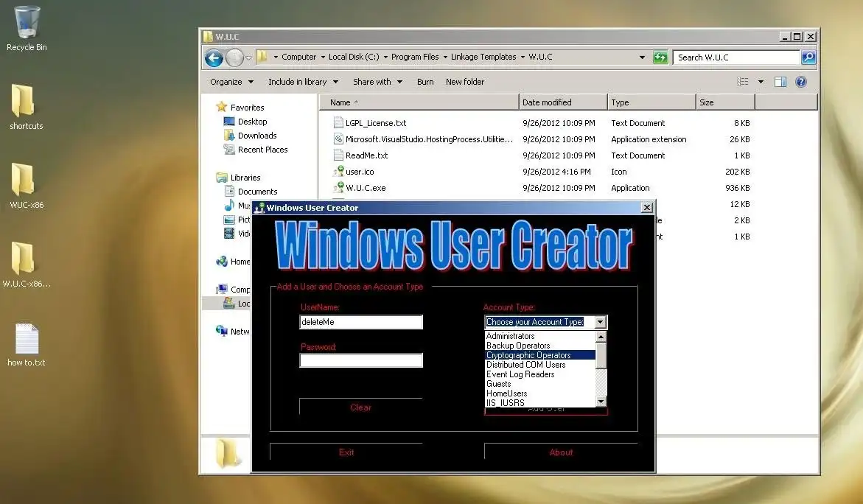Screen dimensions: 863x504
Task: Click the Search W.U.C field
Action: pos(736,57)
